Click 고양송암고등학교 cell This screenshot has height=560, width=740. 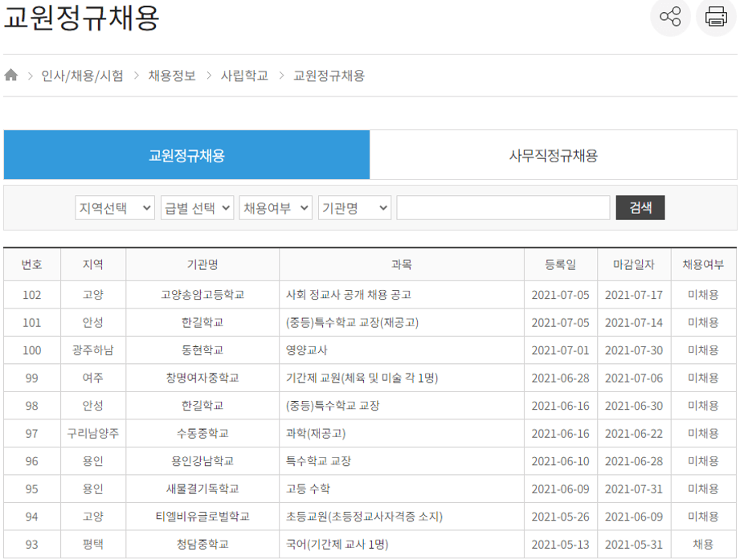tap(202, 295)
